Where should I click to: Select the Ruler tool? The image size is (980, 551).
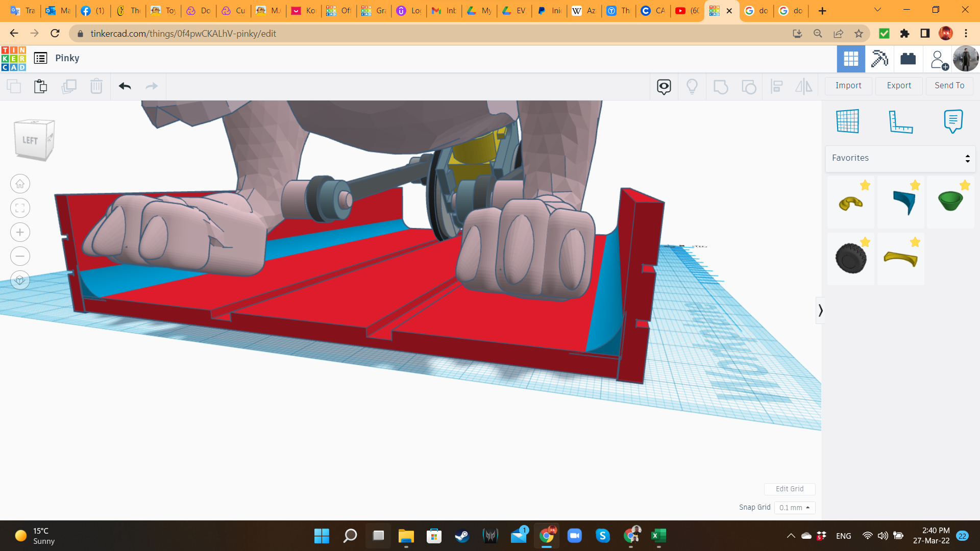(x=900, y=121)
